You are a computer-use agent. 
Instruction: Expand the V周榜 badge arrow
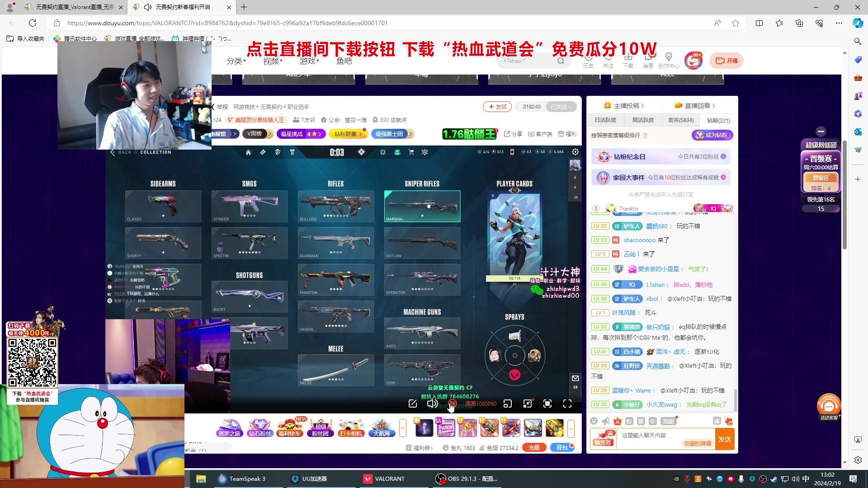[x=270, y=134]
